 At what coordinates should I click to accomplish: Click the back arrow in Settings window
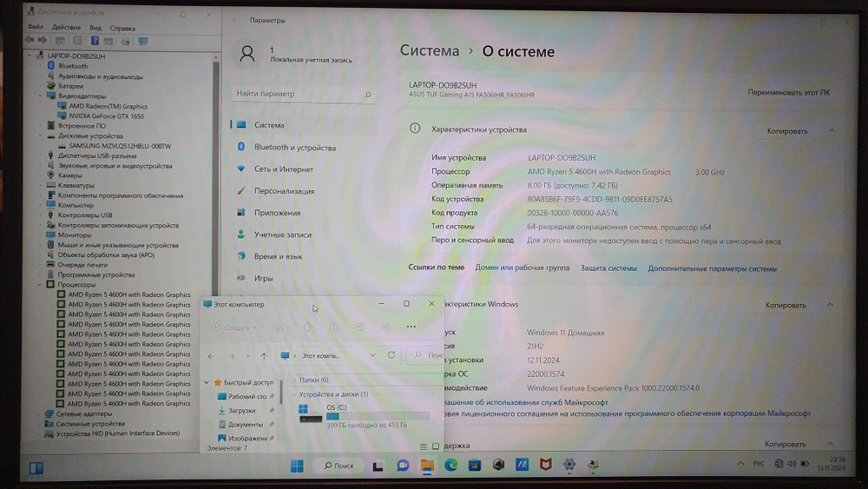pos(235,21)
